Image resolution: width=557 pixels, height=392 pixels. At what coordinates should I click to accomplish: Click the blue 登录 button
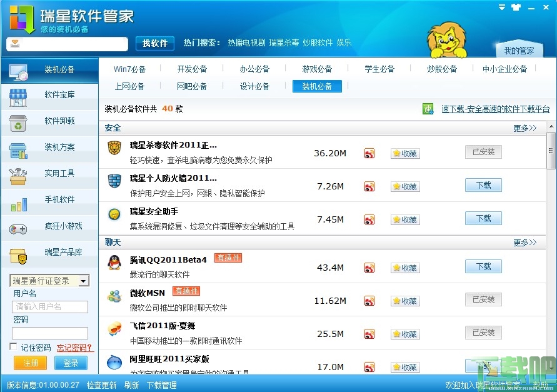coord(71,363)
